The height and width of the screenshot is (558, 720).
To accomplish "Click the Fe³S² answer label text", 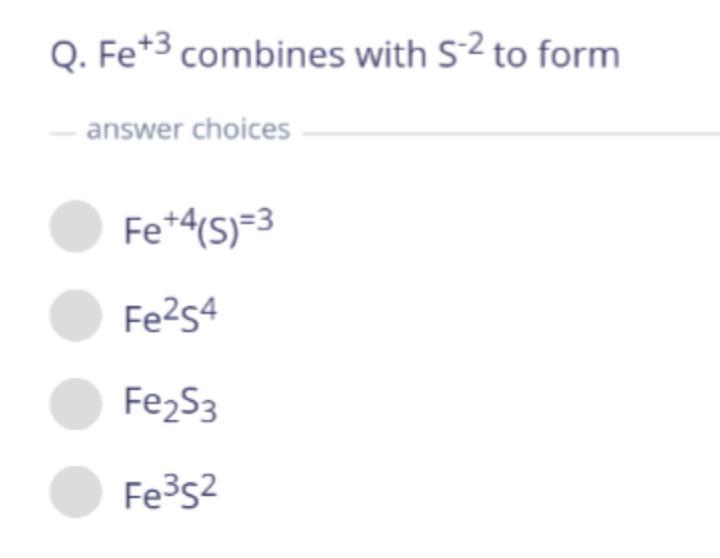I will (170, 492).
